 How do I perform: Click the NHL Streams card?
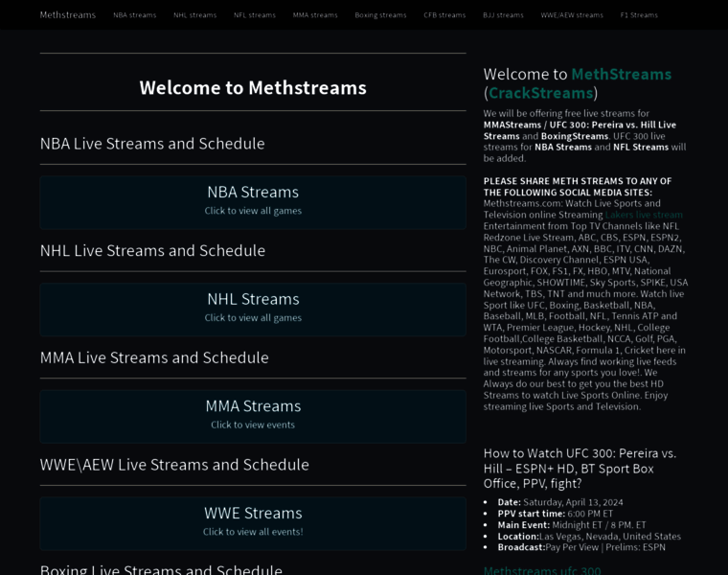click(253, 310)
